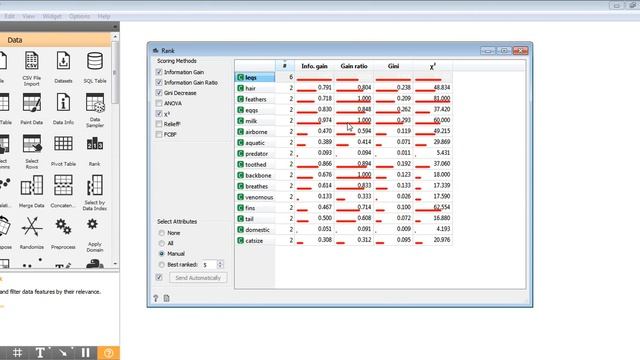Click the Send Automatically button
This screenshot has width=640, height=360.
click(x=198, y=278)
